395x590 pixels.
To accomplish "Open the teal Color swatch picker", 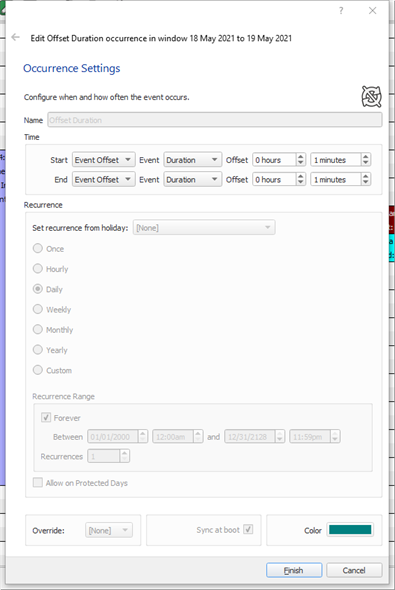I will 350,530.
